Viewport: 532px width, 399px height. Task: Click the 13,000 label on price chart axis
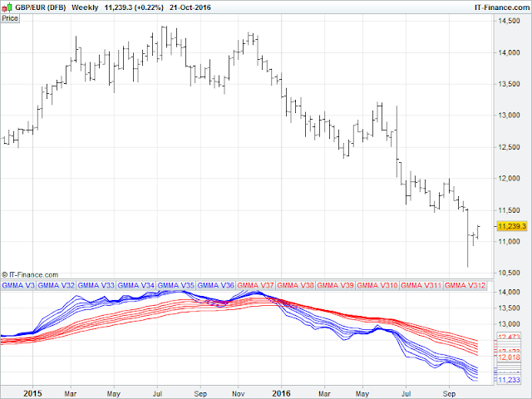(509, 116)
